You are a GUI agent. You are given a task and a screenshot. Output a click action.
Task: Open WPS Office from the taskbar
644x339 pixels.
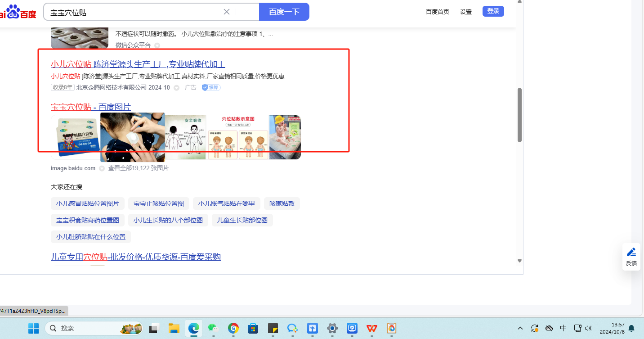click(x=371, y=328)
